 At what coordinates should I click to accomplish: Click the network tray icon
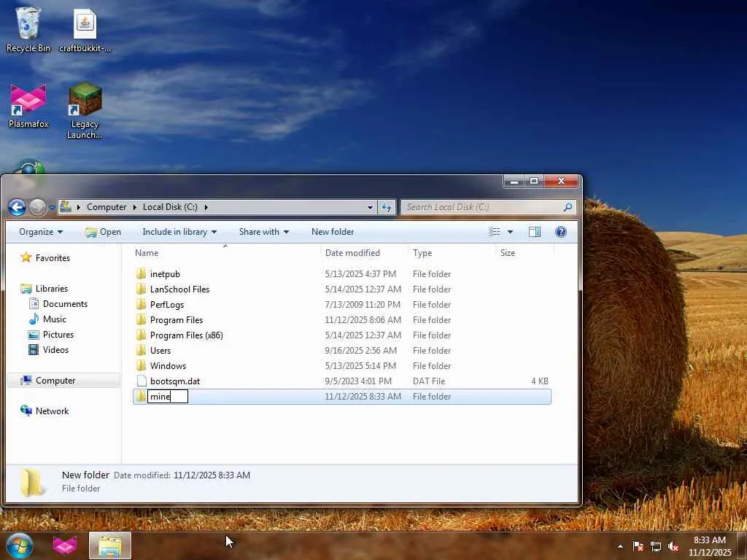[656, 546]
